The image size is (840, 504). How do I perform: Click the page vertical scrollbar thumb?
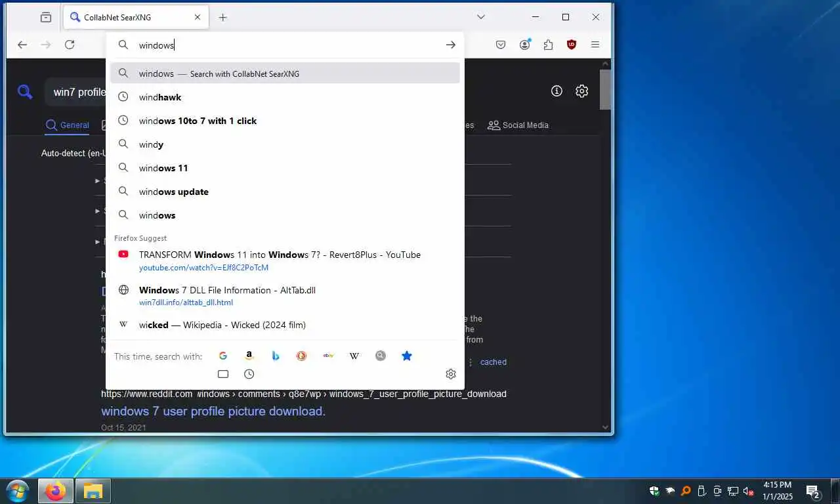tap(606, 89)
